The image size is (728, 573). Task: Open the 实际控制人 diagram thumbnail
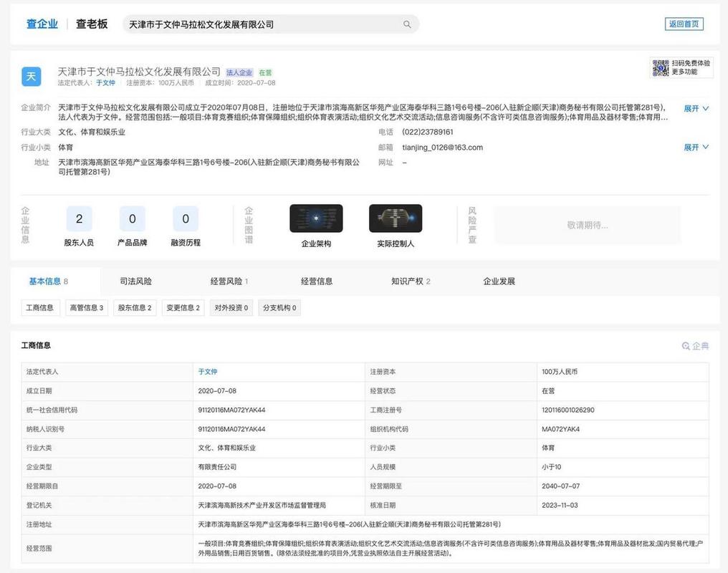tap(395, 218)
